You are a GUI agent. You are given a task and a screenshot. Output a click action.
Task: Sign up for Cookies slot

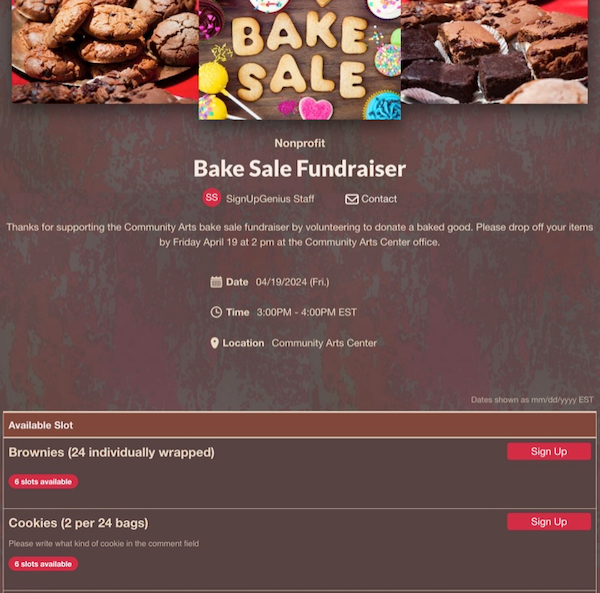[x=549, y=522]
